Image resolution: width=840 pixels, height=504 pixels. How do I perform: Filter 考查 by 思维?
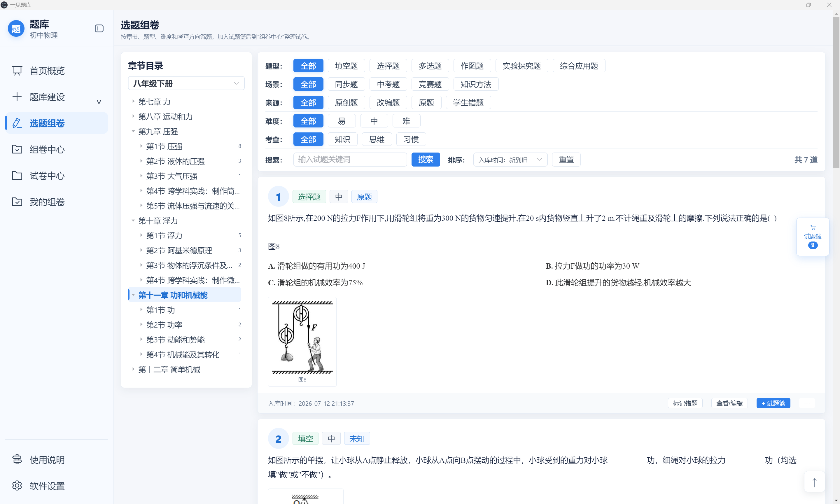[377, 139]
